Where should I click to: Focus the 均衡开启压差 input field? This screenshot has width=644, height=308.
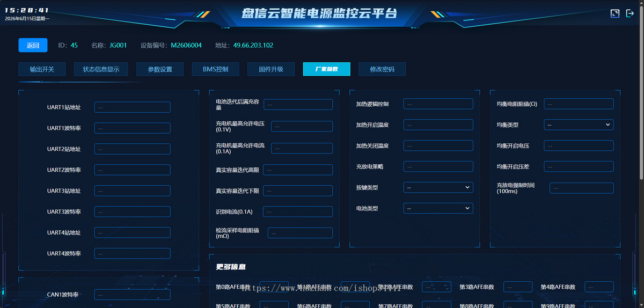pyautogui.click(x=579, y=167)
